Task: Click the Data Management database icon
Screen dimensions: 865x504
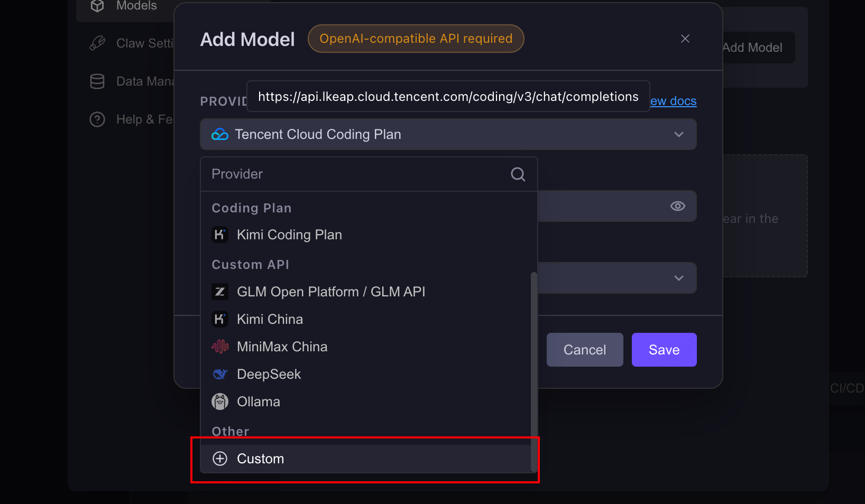Action: (x=97, y=81)
